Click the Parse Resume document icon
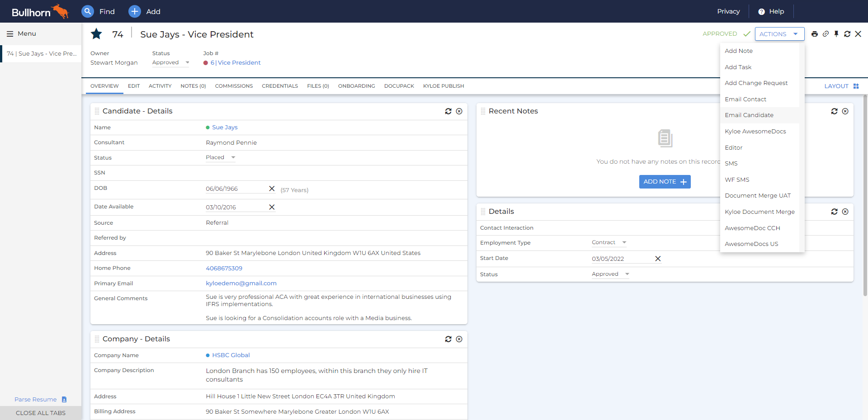This screenshot has height=420, width=868. point(64,399)
